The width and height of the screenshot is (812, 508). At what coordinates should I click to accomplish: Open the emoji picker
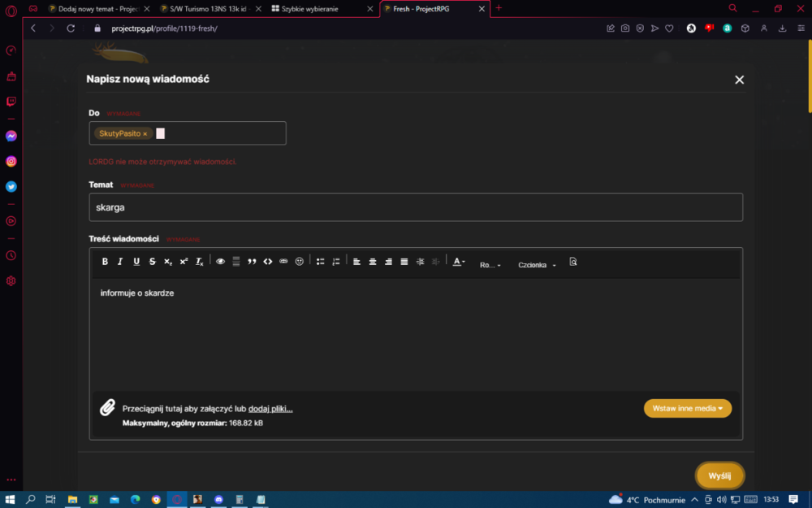tap(300, 262)
